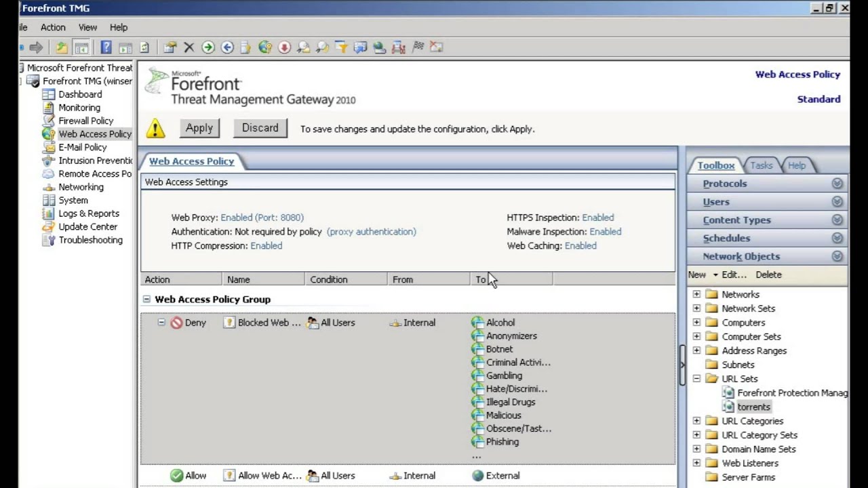Image resolution: width=868 pixels, height=488 pixels.
Task: Click the gray forward arrow toolbar icon
Action: [x=37, y=47]
